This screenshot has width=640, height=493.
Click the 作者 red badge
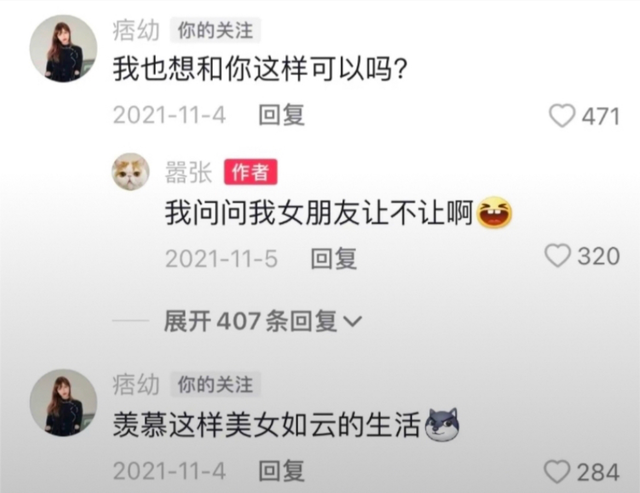coord(251,172)
